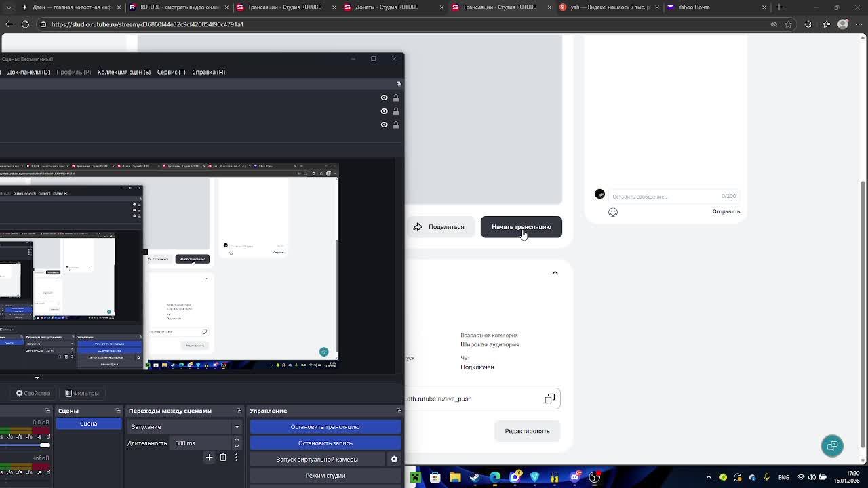This screenshot has height=488, width=868.
Task: Click Редактировать button on RUTUBE
Action: (x=527, y=431)
